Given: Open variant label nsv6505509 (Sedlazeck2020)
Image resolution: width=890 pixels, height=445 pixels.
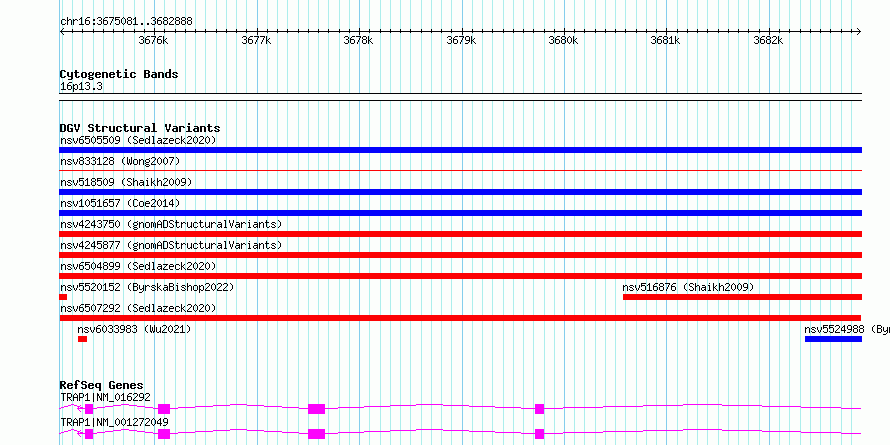Looking at the screenshot, I should pos(138,140).
